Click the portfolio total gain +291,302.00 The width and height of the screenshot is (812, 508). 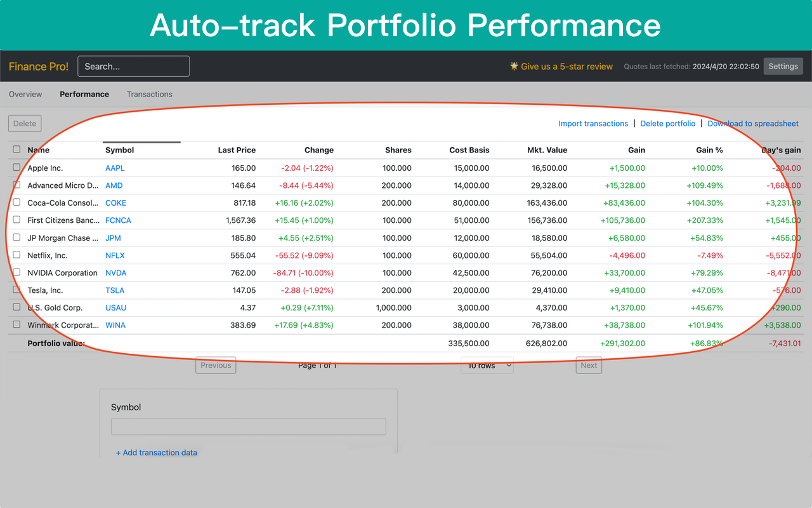tap(622, 344)
